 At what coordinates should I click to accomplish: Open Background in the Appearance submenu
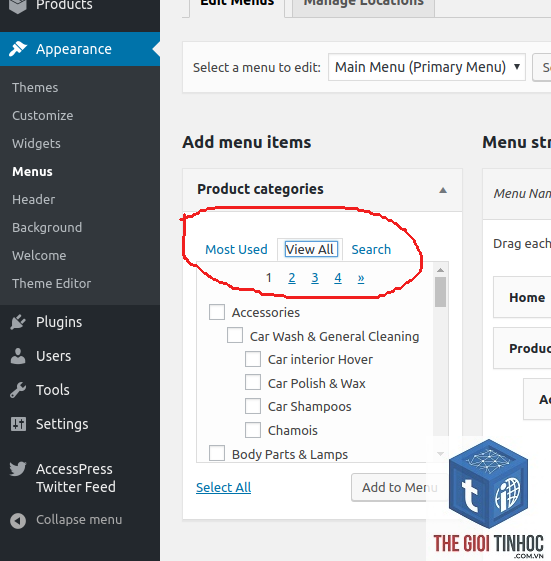tap(47, 228)
